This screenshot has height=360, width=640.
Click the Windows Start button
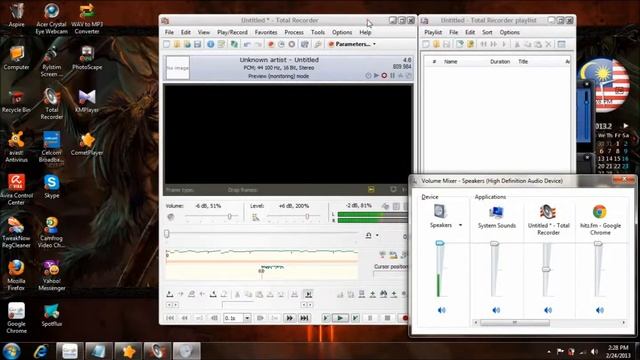click(11, 351)
